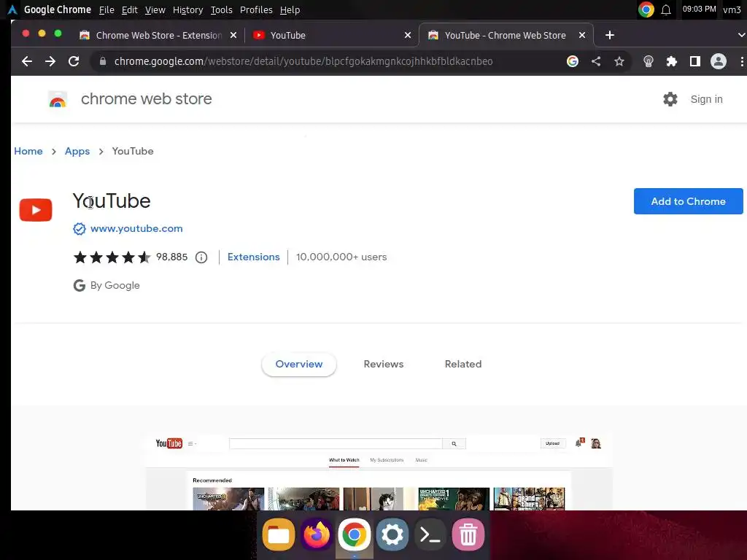Click the red YouTube app icon

pos(36,210)
